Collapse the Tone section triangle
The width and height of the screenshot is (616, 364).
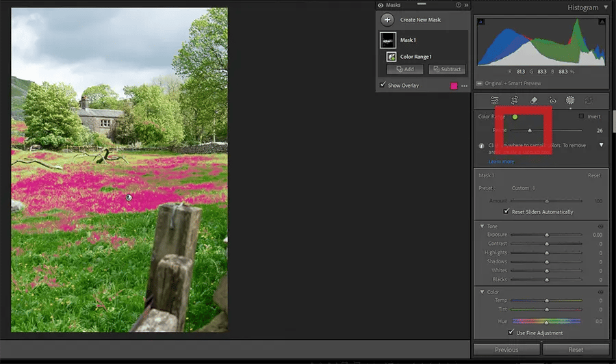[482, 226]
